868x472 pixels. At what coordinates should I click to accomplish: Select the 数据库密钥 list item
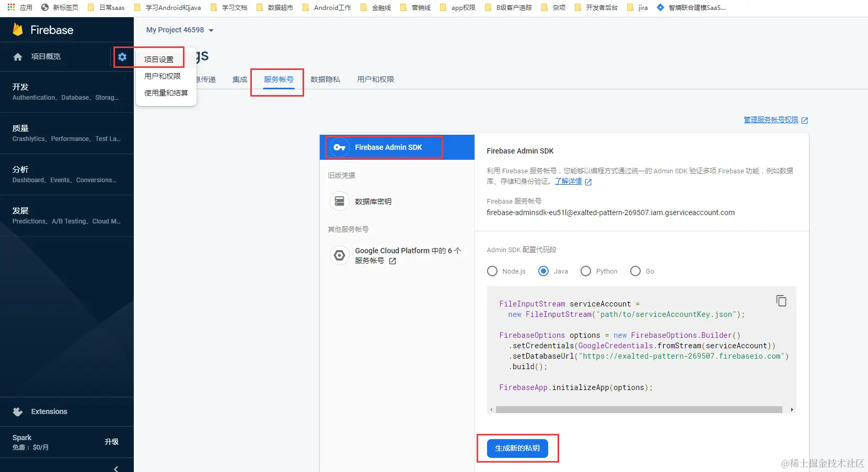(x=397, y=201)
